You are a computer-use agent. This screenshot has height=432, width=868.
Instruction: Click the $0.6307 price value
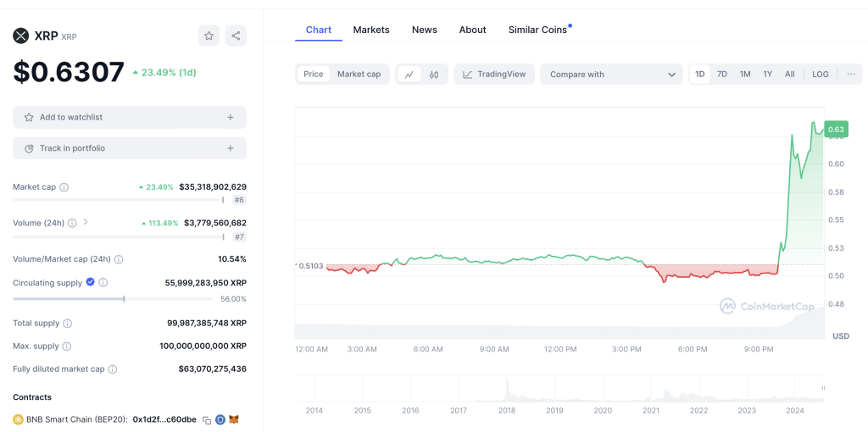click(x=70, y=73)
